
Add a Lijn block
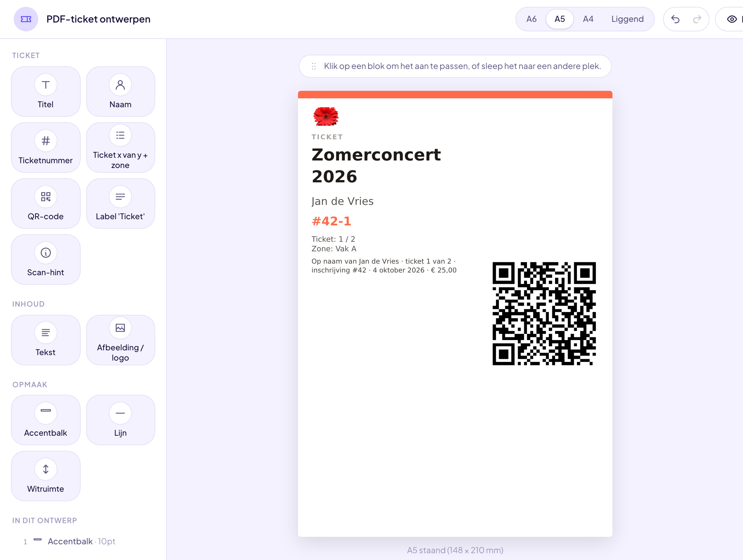[x=120, y=420]
